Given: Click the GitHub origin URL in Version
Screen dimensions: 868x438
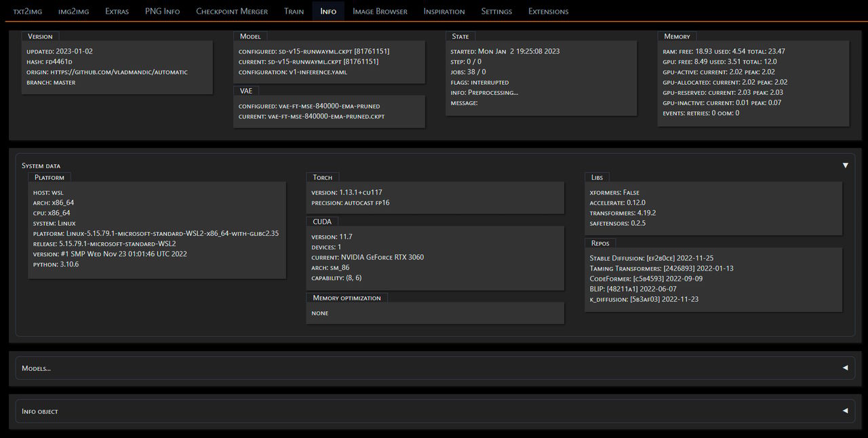Looking at the screenshot, I should tap(119, 72).
